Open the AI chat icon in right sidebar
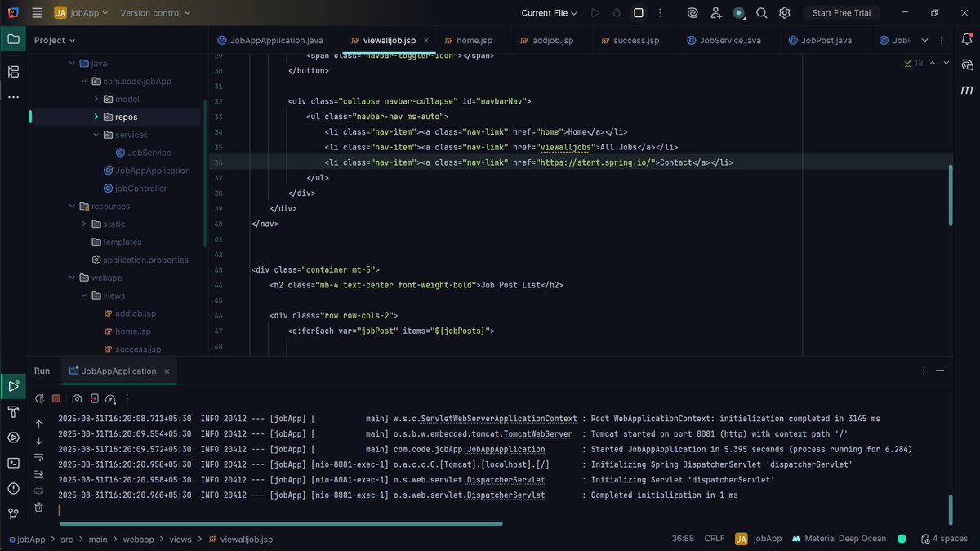 coord(967,64)
